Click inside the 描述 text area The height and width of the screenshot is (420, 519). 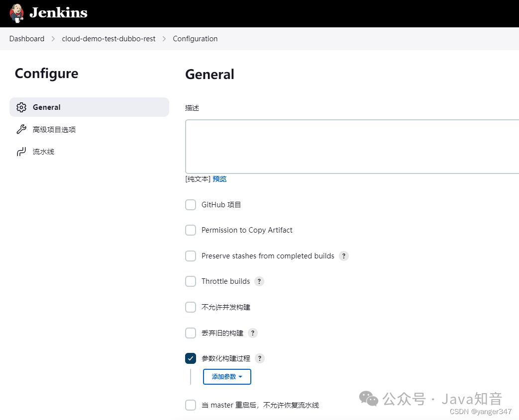348,146
